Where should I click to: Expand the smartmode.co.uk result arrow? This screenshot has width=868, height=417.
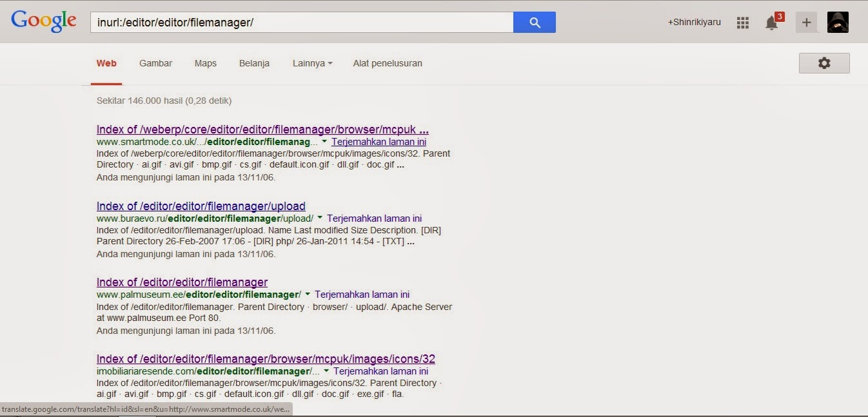point(324,142)
